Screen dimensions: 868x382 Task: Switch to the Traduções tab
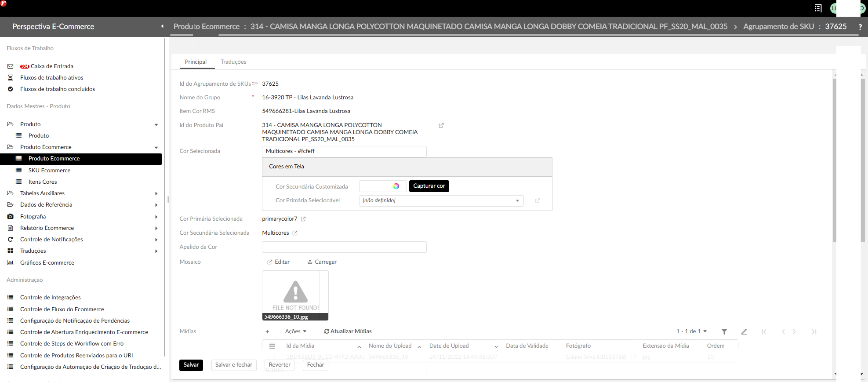tap(233, 62)
